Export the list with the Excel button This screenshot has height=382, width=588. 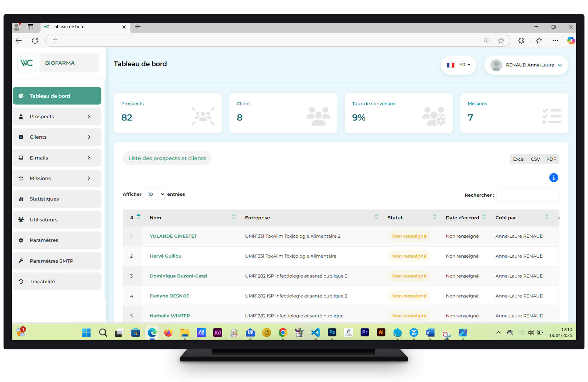click(518, 159)
